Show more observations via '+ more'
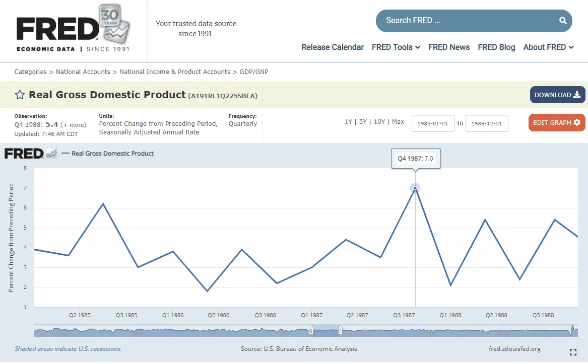The image size is (588, 364). [x=74, y=125]
